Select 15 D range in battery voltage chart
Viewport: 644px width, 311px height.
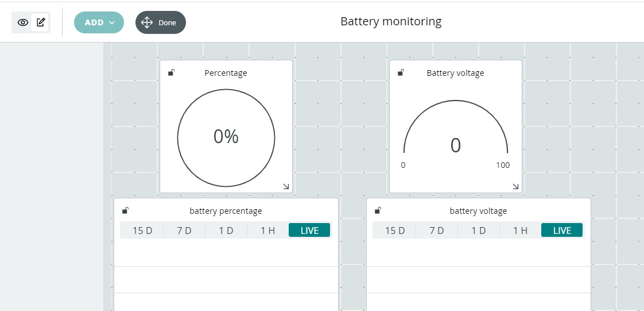coord(395,231)
